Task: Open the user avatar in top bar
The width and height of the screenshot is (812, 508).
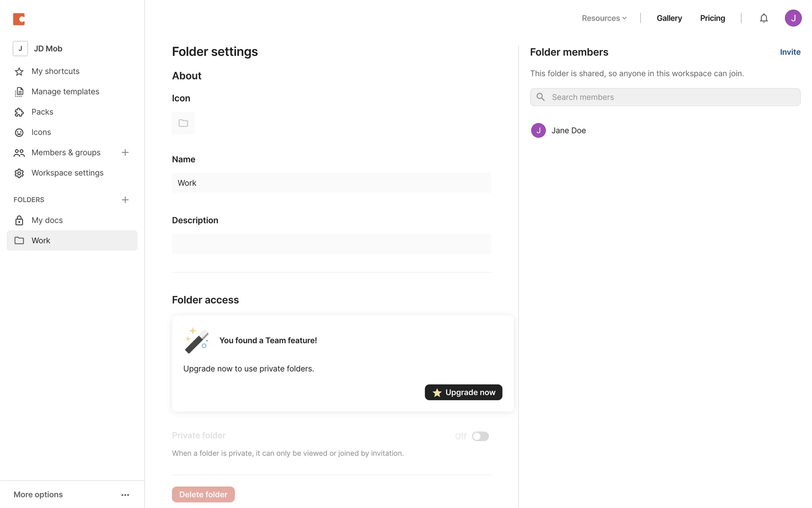Action: (793, 18)
